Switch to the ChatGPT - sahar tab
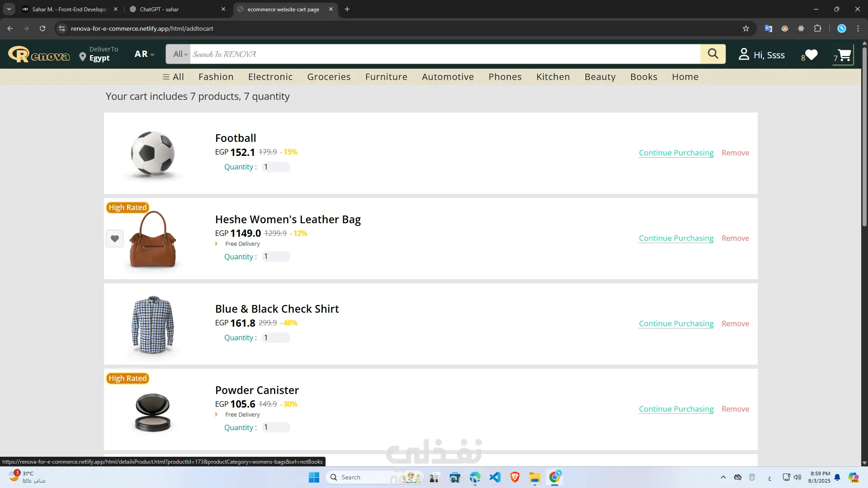Screen dimensions: 868x488 (159, 9)
